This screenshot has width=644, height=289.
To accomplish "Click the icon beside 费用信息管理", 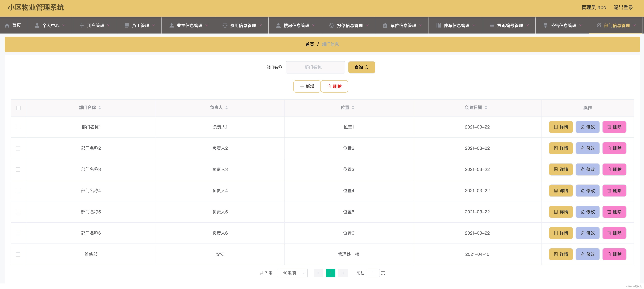I will pyautogui.click(x=225, y=25).
